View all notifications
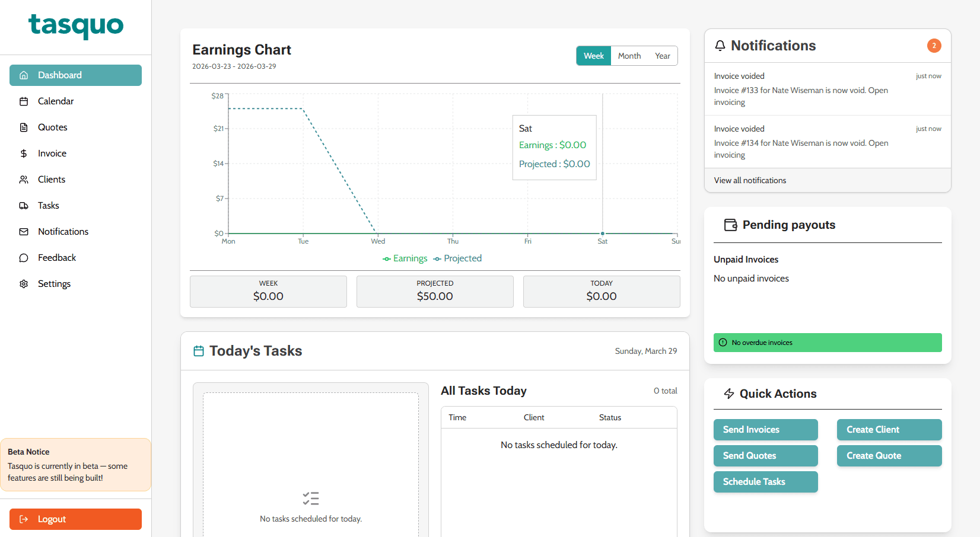The width and height of the screenshot is (980, 537). tap(749, 180)
